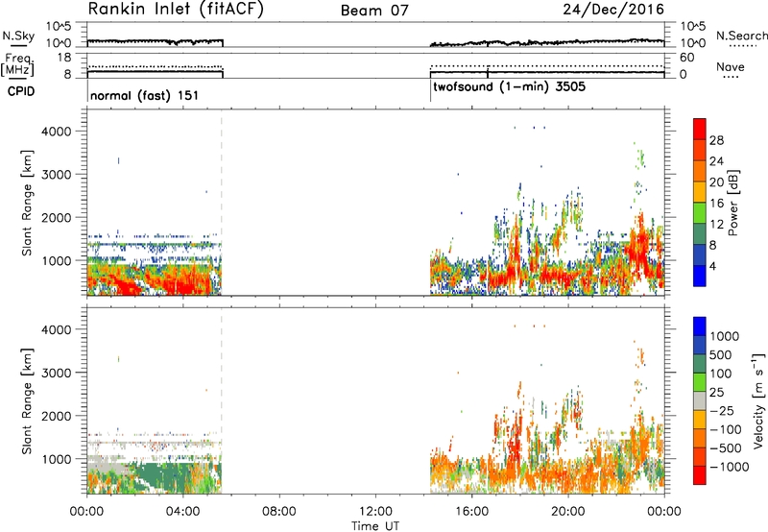Click the 'Freq. [MHz]' axis label
This screenshot has width=768, height=532.
point(18,64)
